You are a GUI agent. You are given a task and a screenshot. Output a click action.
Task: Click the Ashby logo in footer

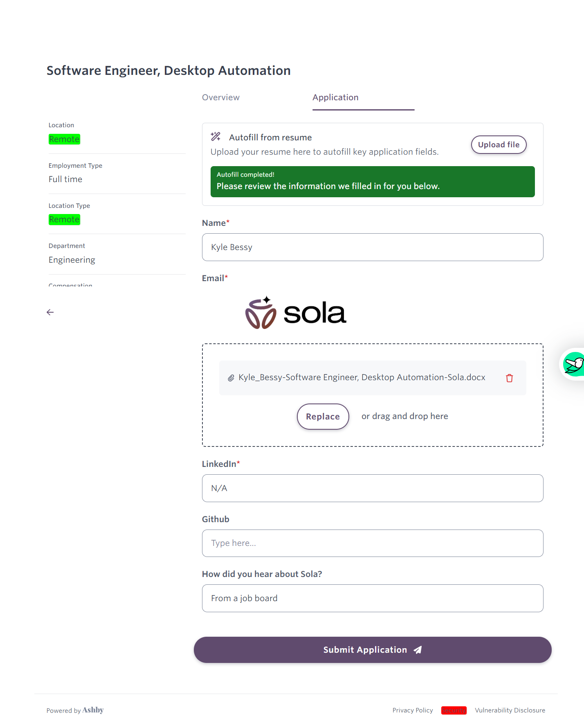tap(93, 710)
